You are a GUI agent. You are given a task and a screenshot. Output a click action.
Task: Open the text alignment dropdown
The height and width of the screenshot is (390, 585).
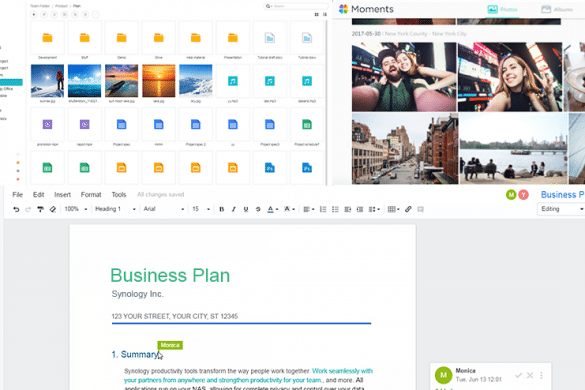tap(309, 209)
